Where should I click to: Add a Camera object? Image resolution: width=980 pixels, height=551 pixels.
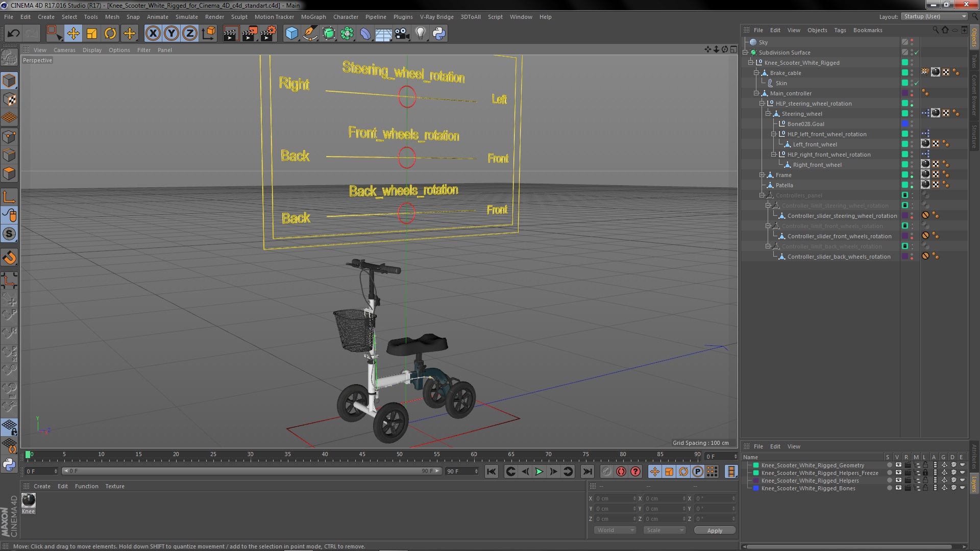click(x=402, y=34)
